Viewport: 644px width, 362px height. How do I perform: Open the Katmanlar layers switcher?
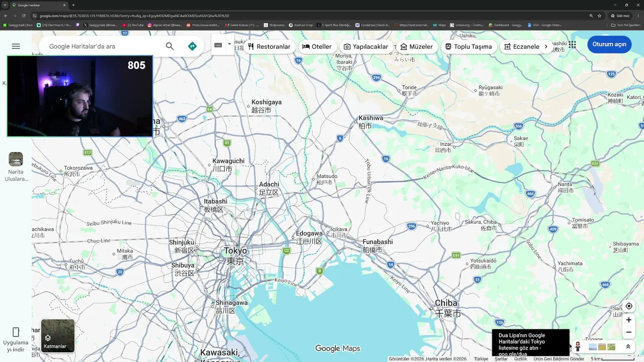[58, 336]
